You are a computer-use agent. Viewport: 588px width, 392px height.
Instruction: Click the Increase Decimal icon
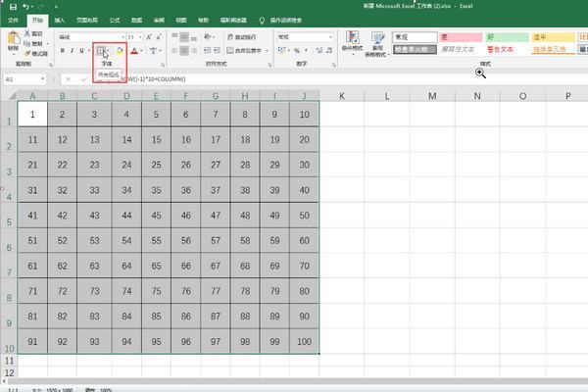coord(319,51)
